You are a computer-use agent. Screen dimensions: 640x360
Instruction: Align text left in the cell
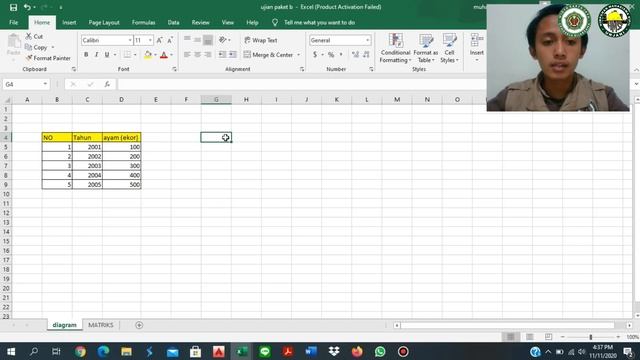[x=187, y=55]
